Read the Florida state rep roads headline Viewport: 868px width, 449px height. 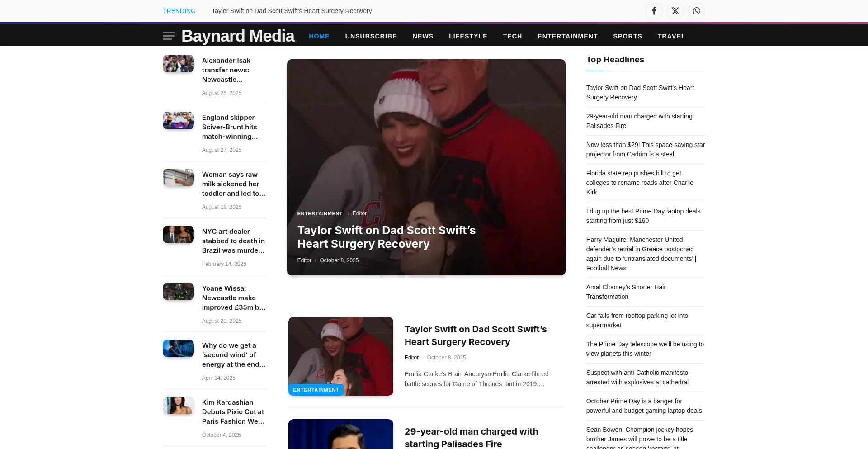click(x=639, y=183)
